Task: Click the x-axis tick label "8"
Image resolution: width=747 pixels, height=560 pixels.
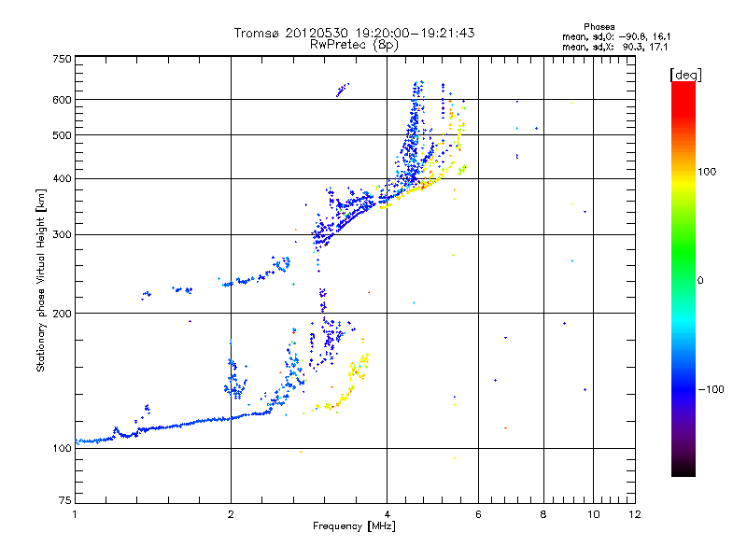Action: 543,514
